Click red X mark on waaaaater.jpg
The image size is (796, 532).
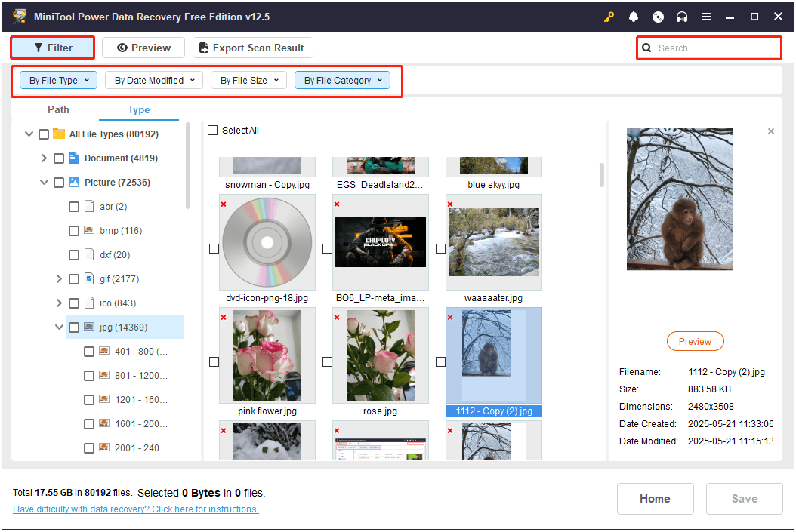450,204
